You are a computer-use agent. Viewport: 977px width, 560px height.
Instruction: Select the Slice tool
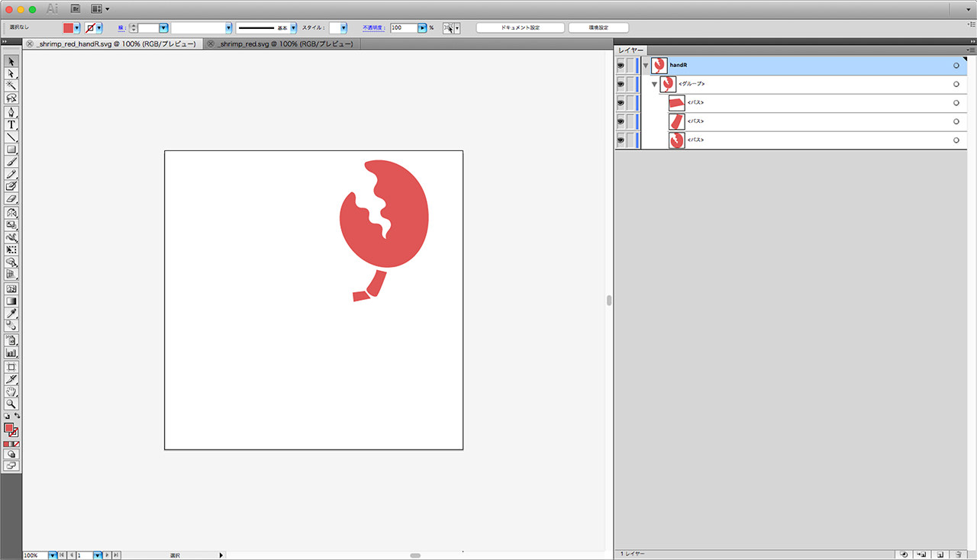coord(11,379)
